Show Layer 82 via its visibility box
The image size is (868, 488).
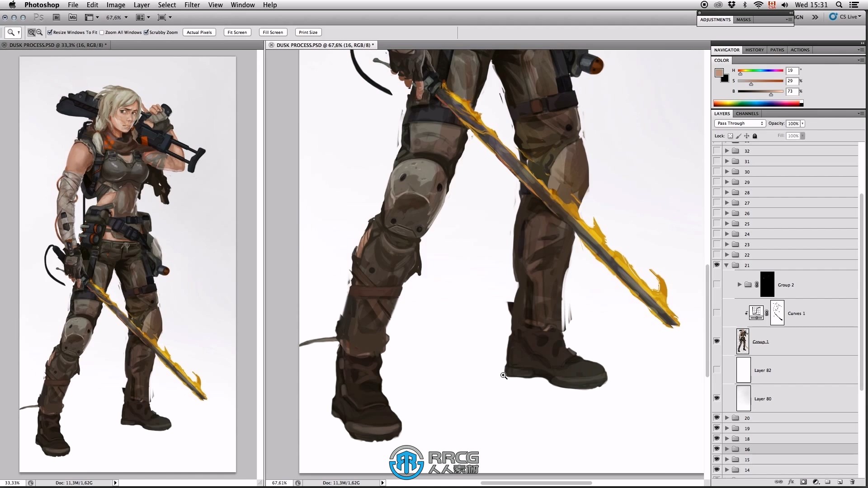click(x=717, y=370)
